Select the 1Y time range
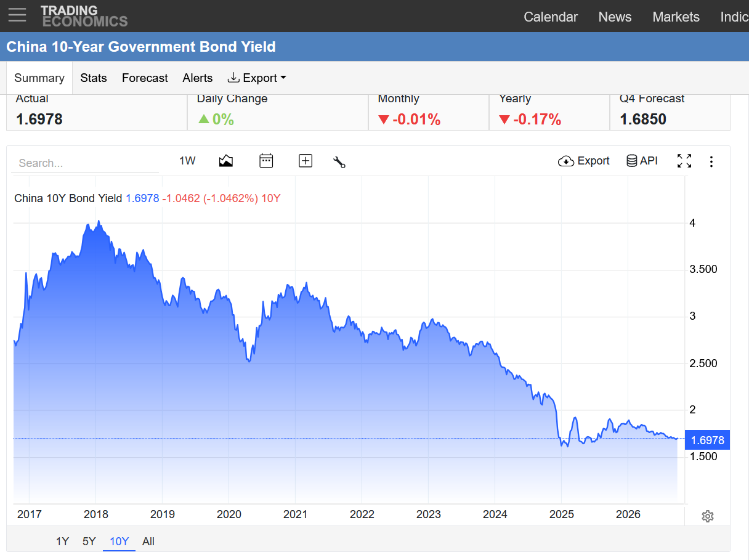The width and height of the screenshot is (749, 560). coord(62,542)
